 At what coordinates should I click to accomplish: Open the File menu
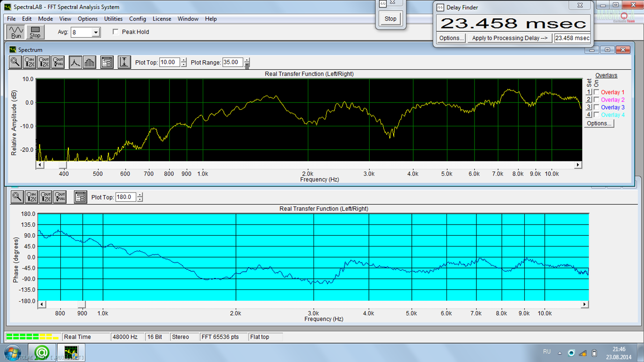tap(11, 19)
